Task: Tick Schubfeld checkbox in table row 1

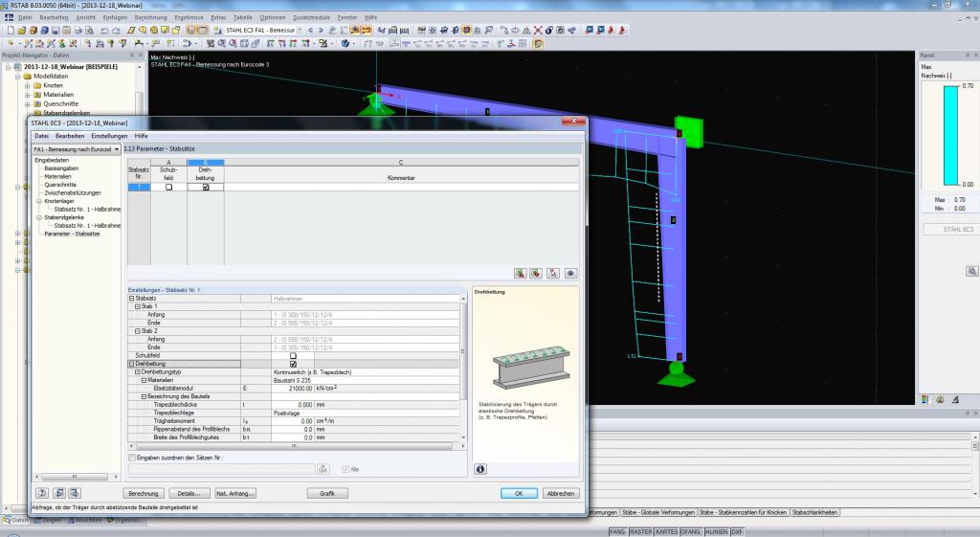Action: [x=168, y=187]
